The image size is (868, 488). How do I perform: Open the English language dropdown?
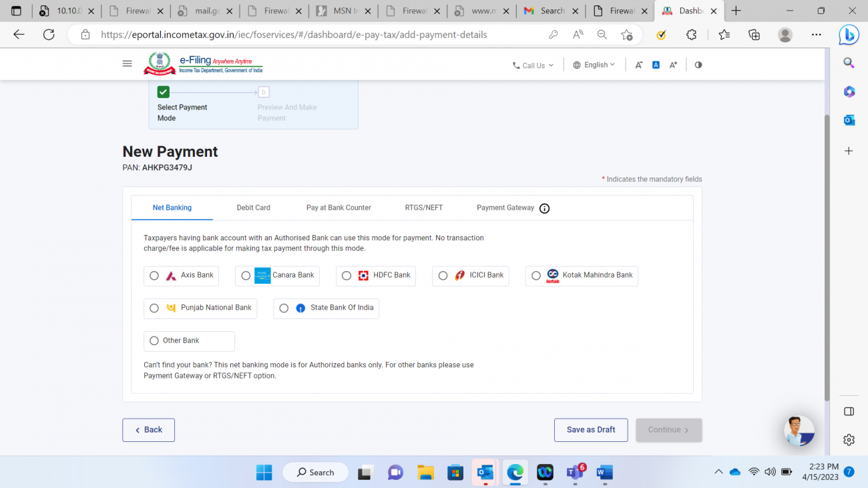(594, 65)
